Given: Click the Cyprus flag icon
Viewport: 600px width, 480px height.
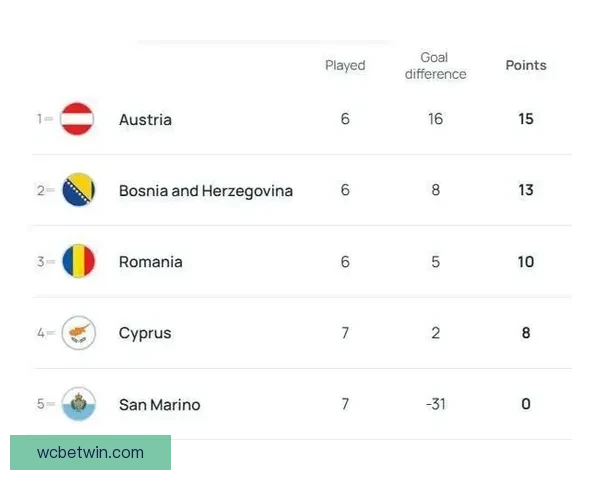Looking at the screenshot, I should pos(78,333).
